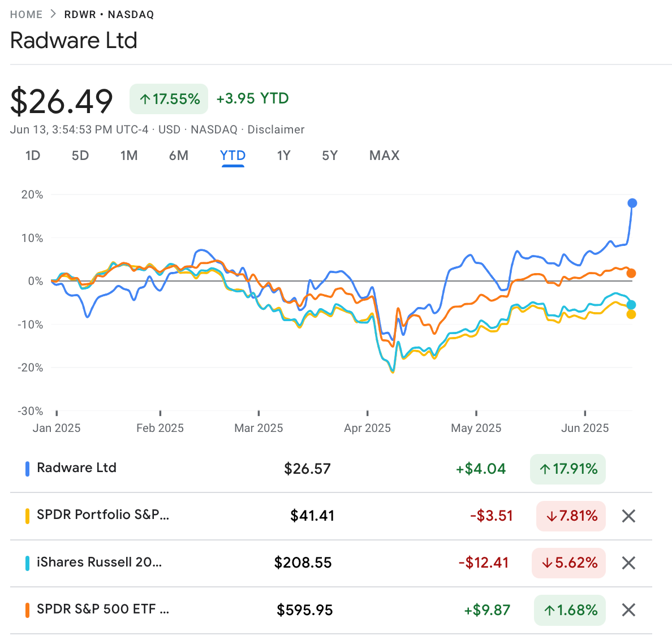Click the May 2025 axis label
Image resolution: width=672 pixels, height=640 pixels.
tap(476, 428)
